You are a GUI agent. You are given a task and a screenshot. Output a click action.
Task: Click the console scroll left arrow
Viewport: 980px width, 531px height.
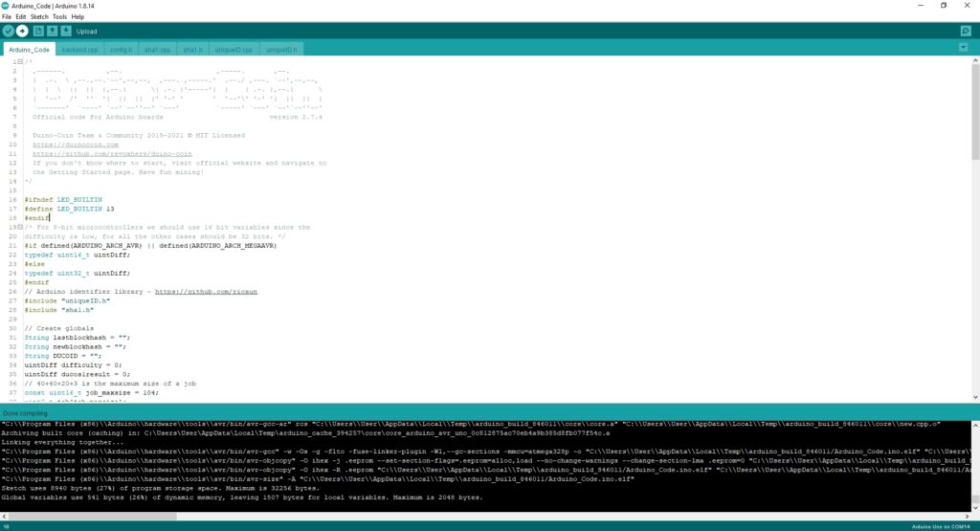(5, 517)
